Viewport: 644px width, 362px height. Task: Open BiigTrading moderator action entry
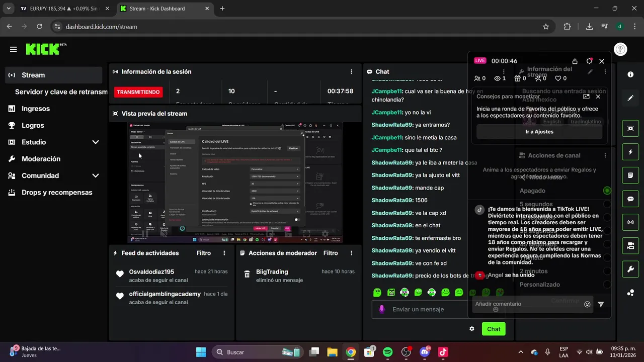click(298, 276)
